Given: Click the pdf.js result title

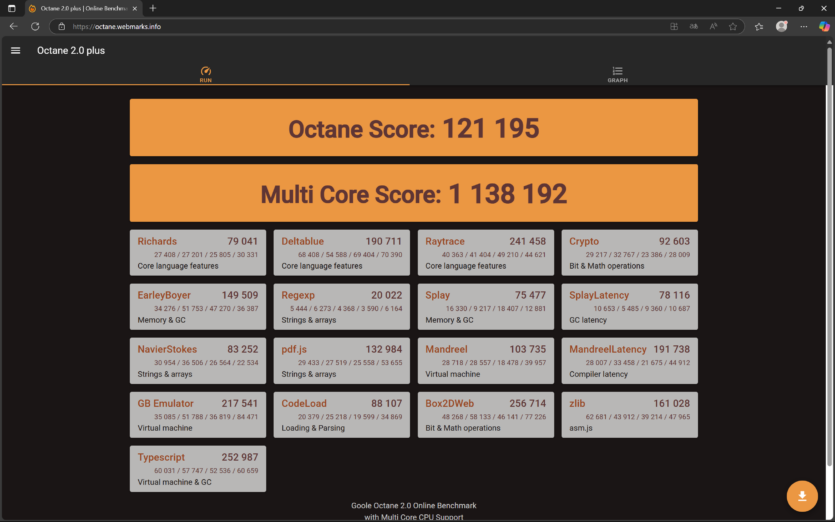Looking at the screenshot, I should 294,349.
